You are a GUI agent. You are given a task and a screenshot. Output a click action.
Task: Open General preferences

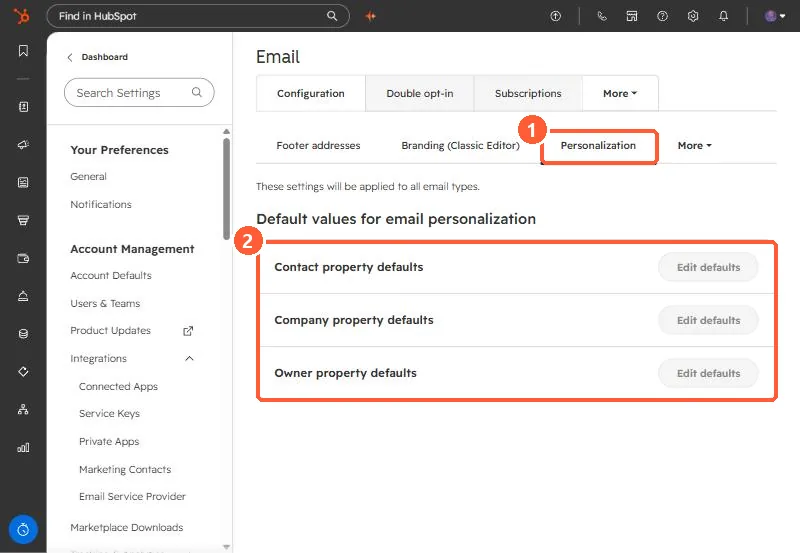click(x=88, y=177)
